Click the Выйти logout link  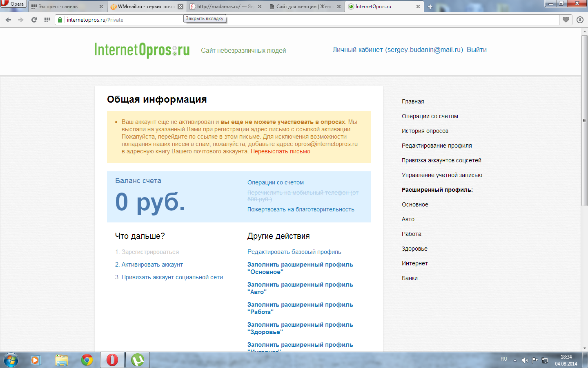pos(477,50)
